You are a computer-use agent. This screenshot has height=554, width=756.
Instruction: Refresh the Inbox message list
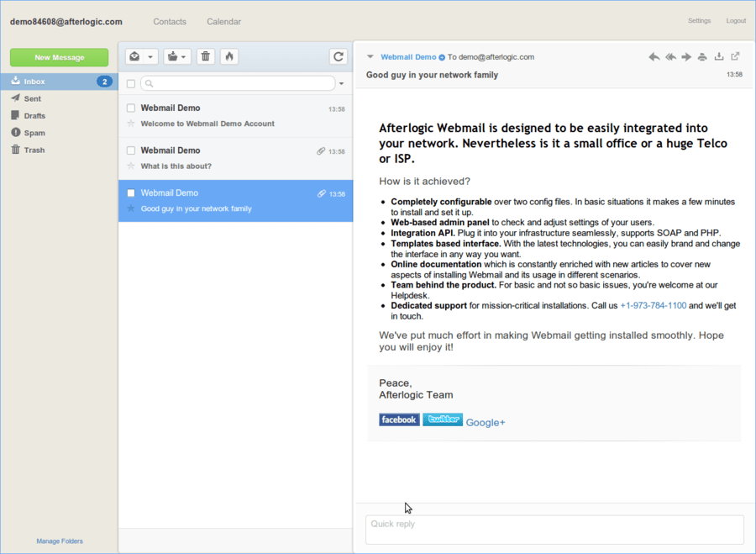click(339, 56)
